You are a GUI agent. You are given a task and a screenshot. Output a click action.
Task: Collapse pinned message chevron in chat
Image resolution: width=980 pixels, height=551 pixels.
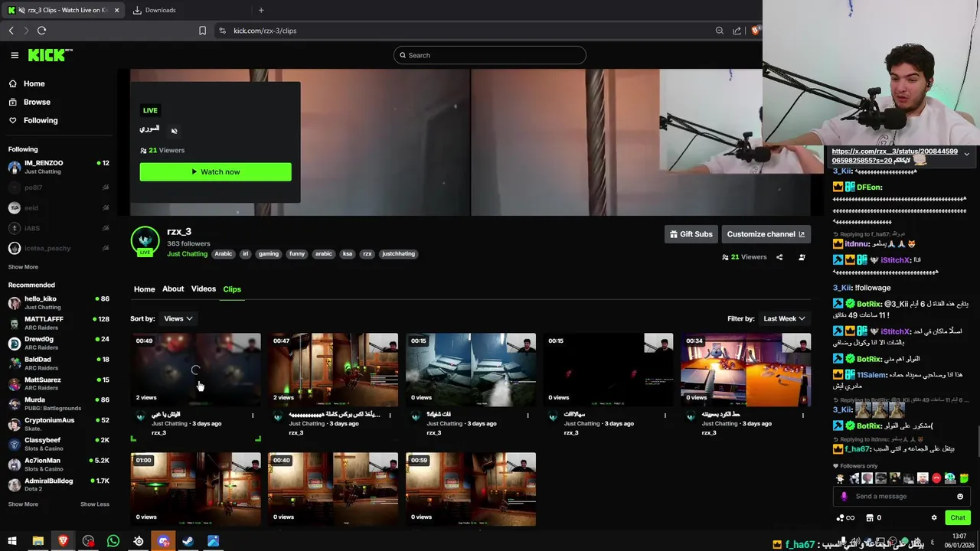966,155
